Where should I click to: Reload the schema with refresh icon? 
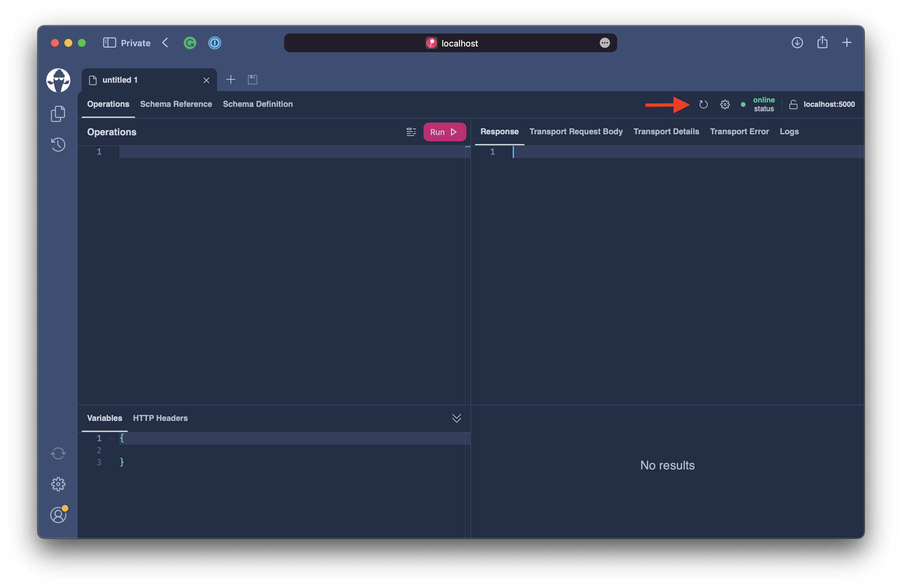(x=703, y=104)
